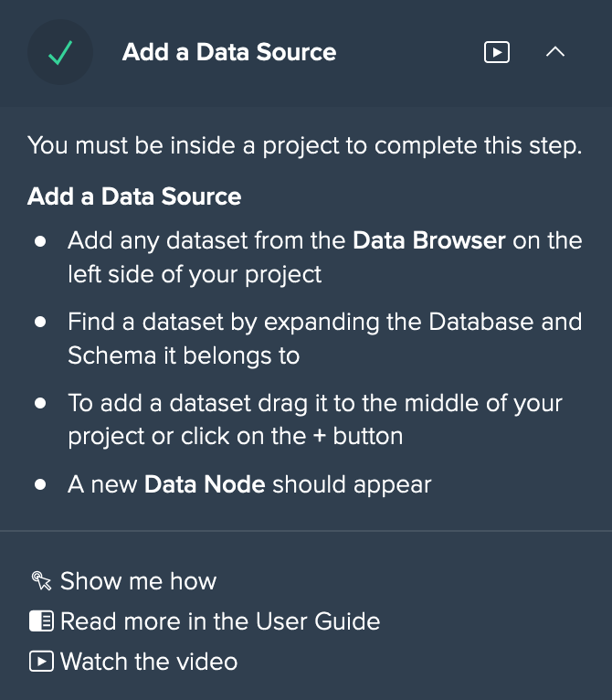Click the book icon for User Guide
The height and width of the screenshot is (700, 612).
(x=41, y=621)
